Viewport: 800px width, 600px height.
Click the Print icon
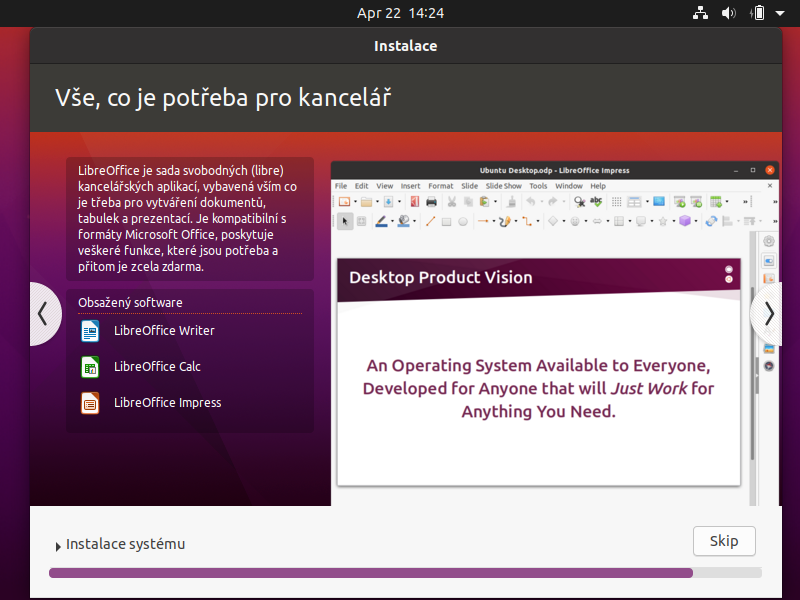[x=431, y=202]
